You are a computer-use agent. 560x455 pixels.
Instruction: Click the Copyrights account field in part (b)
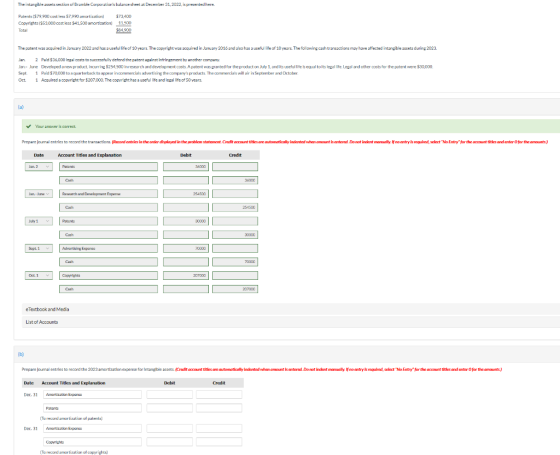[x=92, y=442]
